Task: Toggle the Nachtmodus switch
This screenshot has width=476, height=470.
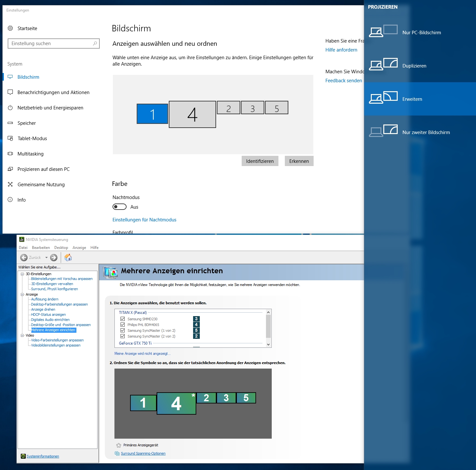Action: pos(119,207)
